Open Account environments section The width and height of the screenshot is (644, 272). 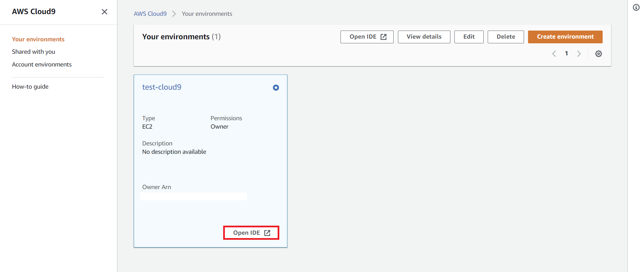pos(42,64)
